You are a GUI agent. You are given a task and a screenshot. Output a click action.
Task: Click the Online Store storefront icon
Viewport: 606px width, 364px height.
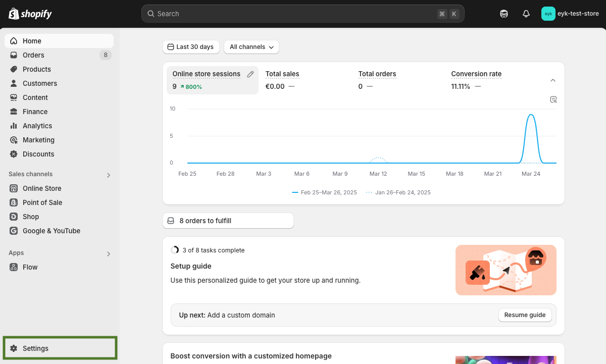tap(14, 188)
